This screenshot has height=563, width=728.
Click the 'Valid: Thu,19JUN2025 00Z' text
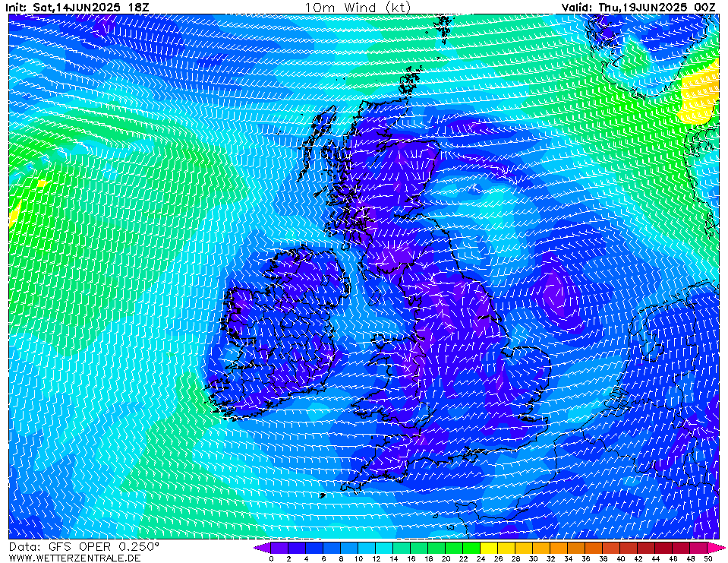[638, 8]
